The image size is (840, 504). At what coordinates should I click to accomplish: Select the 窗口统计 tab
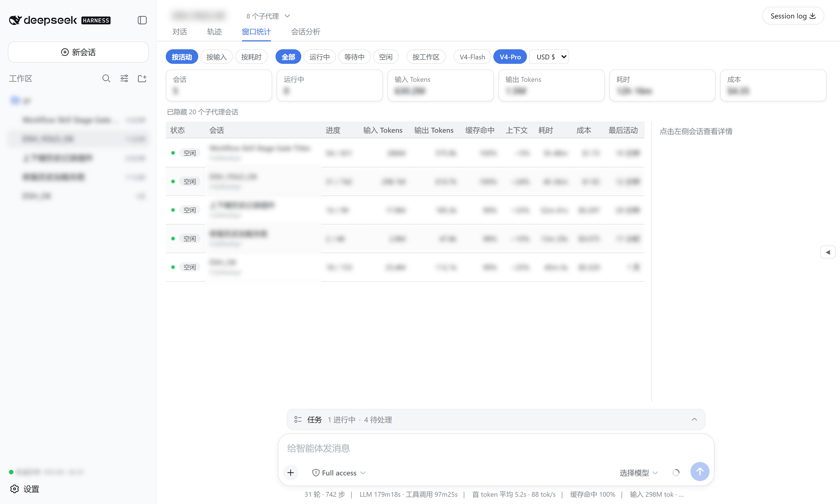point(256,32)
